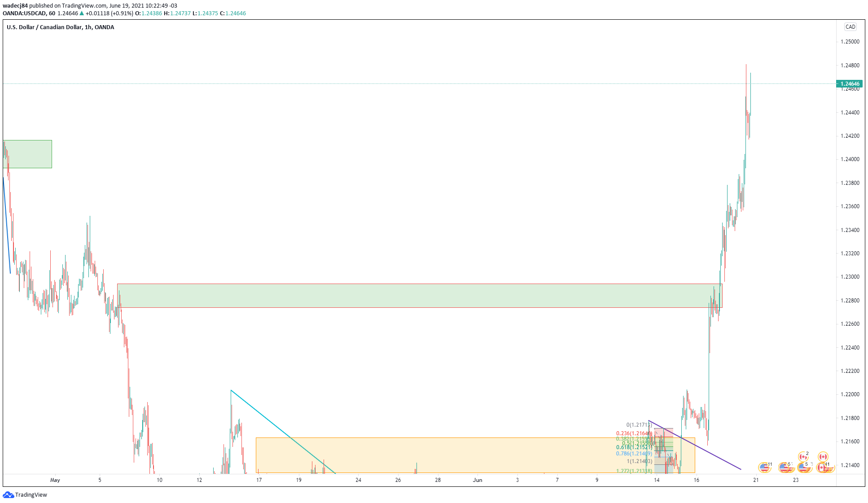Viewport: 868px width, 503px height.
Task: Select the long green rectangle near 1.22800
Action: 404,295
